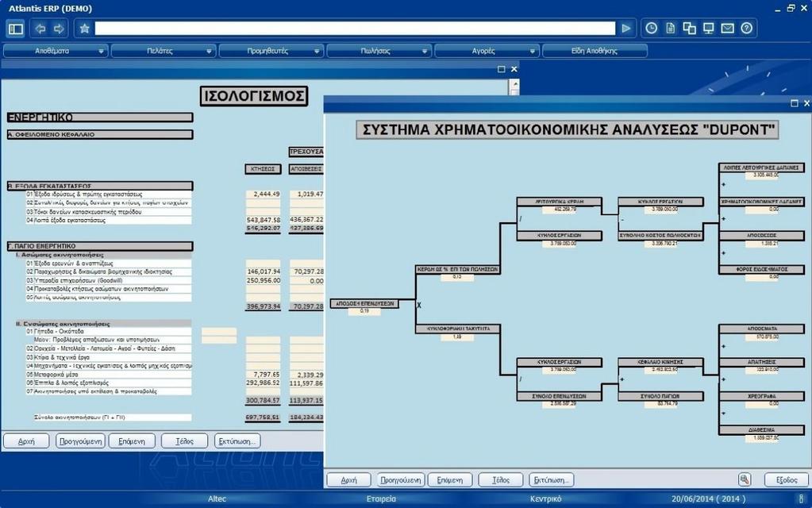Select the value 7,797.65
The width and height of the screenshot is (812, 508).
267,374
